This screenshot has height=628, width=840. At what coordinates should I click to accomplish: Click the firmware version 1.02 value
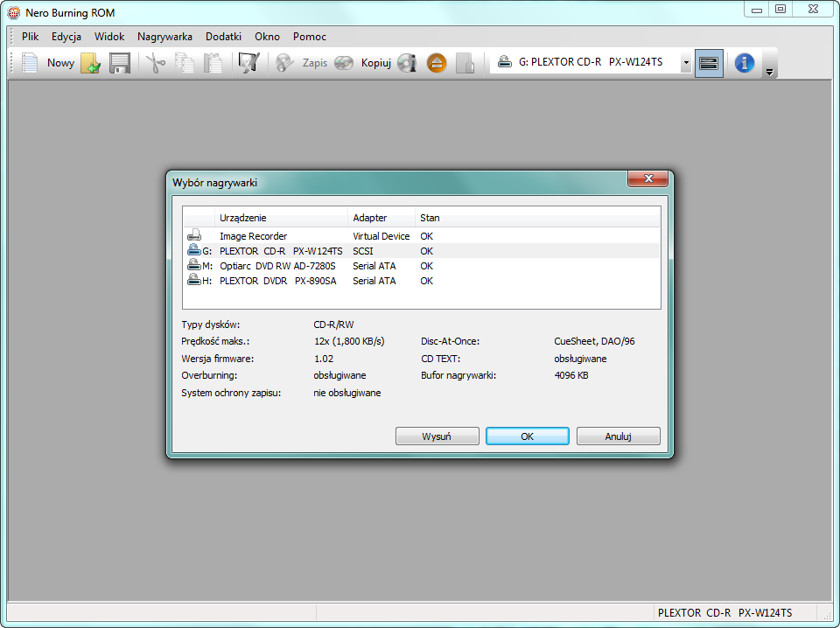coord(324,359)
